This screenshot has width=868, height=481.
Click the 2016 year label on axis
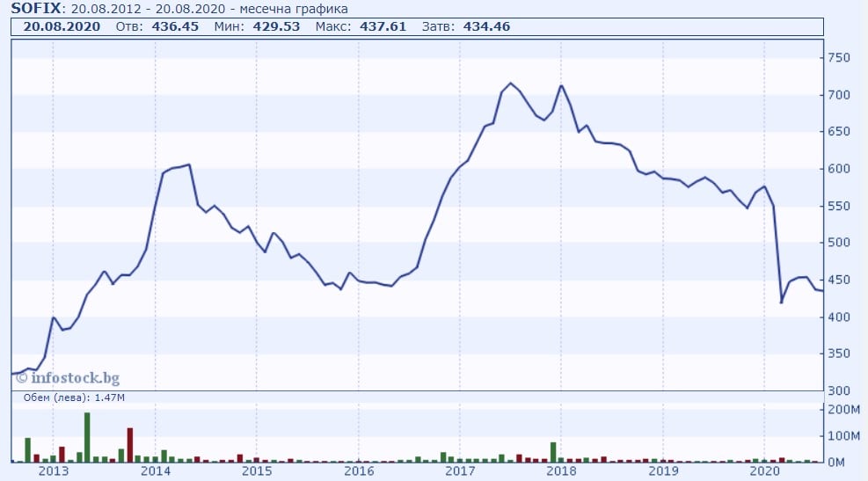pos(359,471)
